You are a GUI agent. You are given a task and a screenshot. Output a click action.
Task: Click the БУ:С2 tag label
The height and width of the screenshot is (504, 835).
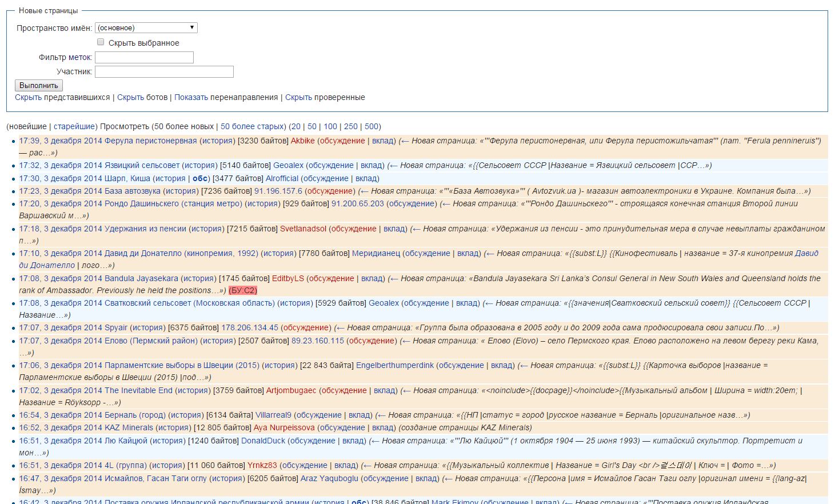243,290
